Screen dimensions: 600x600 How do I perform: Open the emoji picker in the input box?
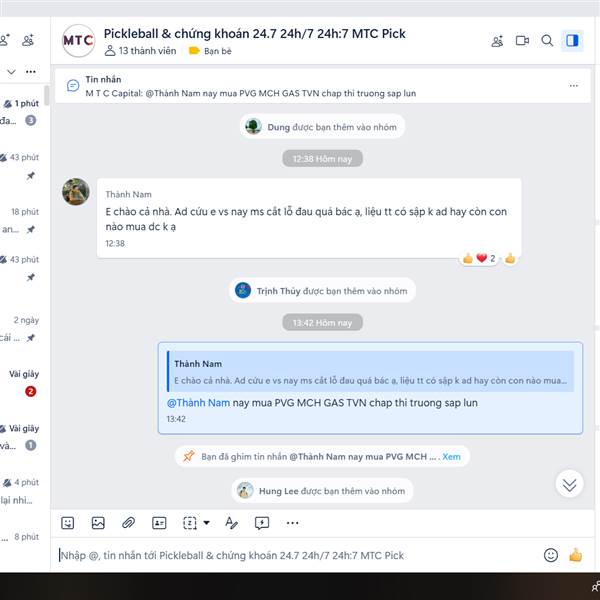tap(551, 555)
